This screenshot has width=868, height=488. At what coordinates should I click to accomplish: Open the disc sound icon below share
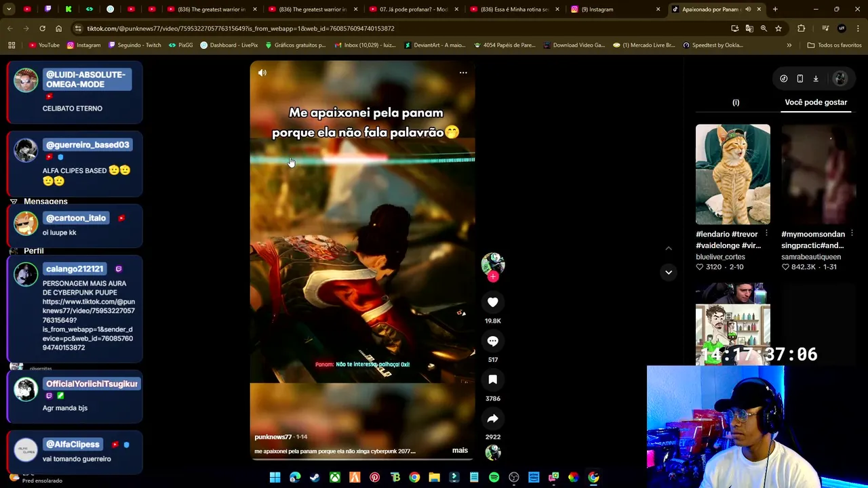(493, 453)
